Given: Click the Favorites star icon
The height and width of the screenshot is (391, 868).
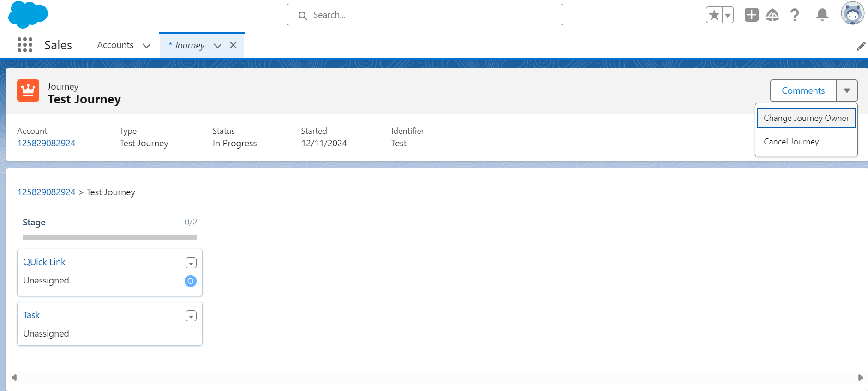Looking at the screenshot, I should pos(714,15).
